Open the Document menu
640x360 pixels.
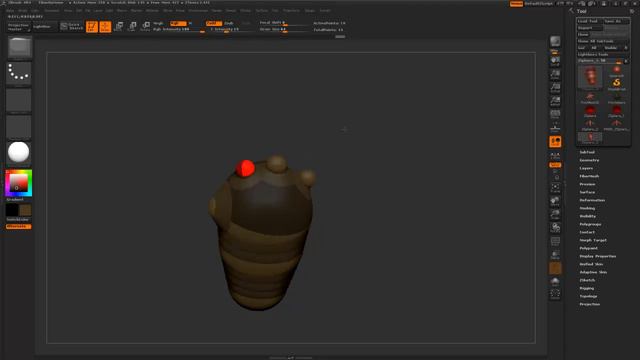tap(52, 11)
